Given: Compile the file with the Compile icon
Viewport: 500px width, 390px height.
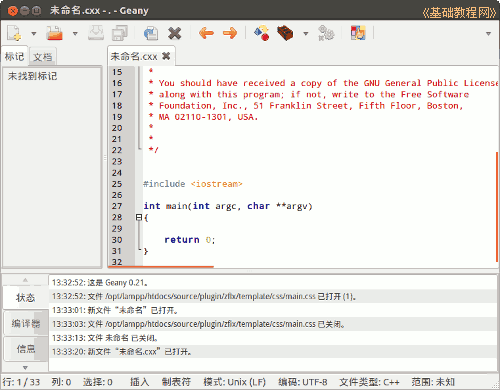Looking at the screenshot, I should tap(261, 33).
